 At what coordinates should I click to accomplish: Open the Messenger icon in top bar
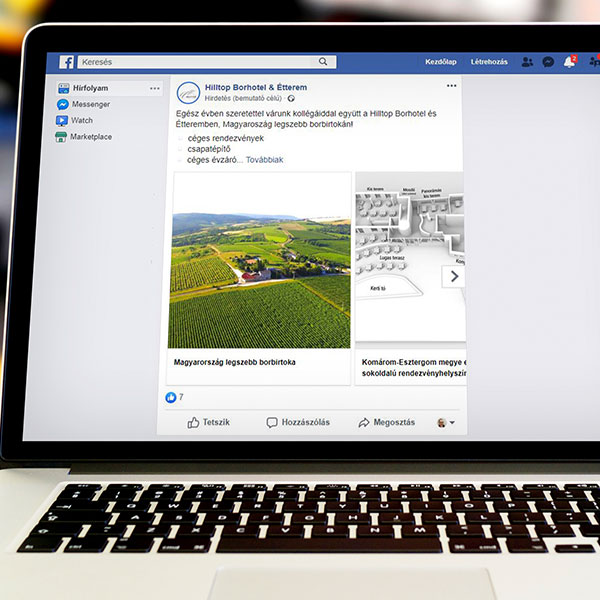548,62
